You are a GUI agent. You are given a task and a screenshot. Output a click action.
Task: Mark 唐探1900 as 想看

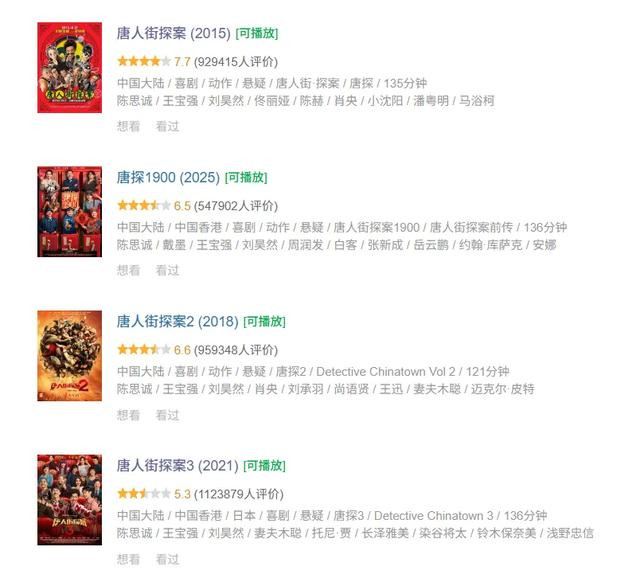(x=129, y=271)
